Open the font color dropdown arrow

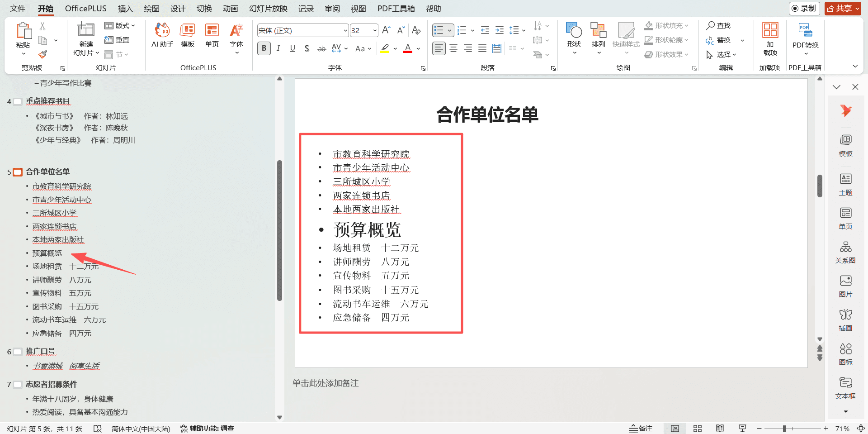(x=419, y=48)
